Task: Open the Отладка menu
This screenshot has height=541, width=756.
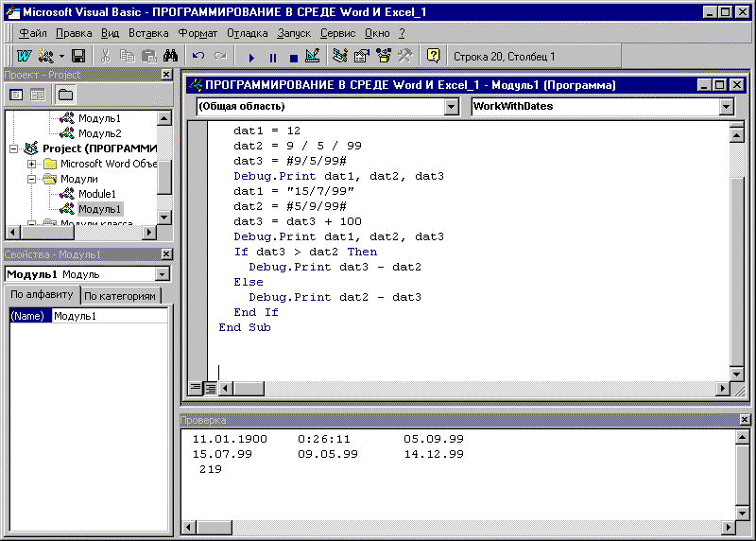Action: click(x=248, y=33)
